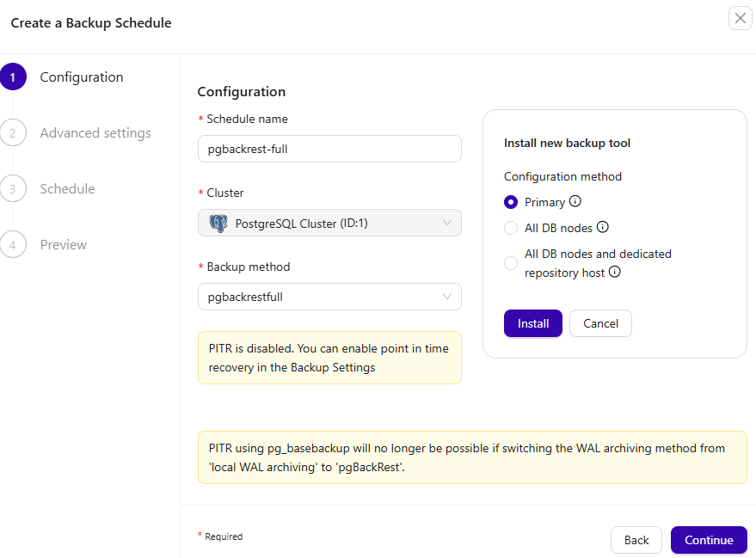Screen dimensions: 756x558
Task: Choose the All DB nodes radio option
Action: [x=511, y=229]
